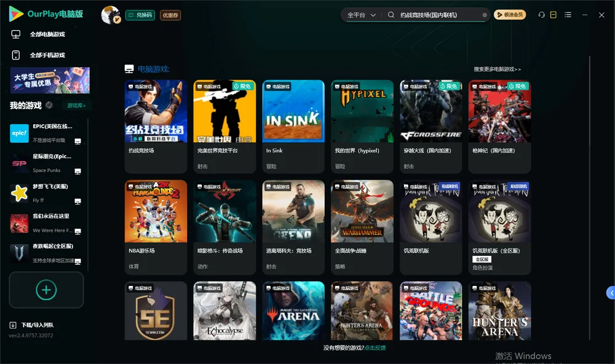Expand the 全平台 platform dropdown
Screen dimensions: 615x364
[361, 15]
